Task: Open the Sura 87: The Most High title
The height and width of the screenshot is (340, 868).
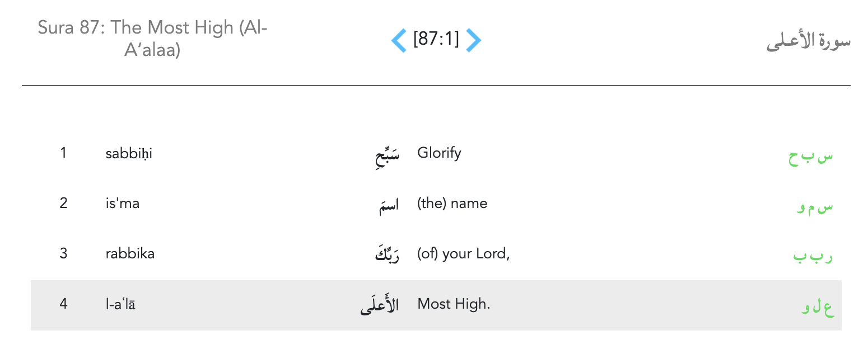Action: click(x=152, y=39)
